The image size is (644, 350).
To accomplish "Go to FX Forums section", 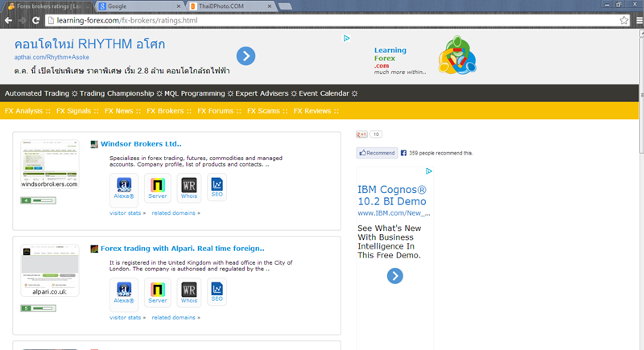I will coord(215,111).
